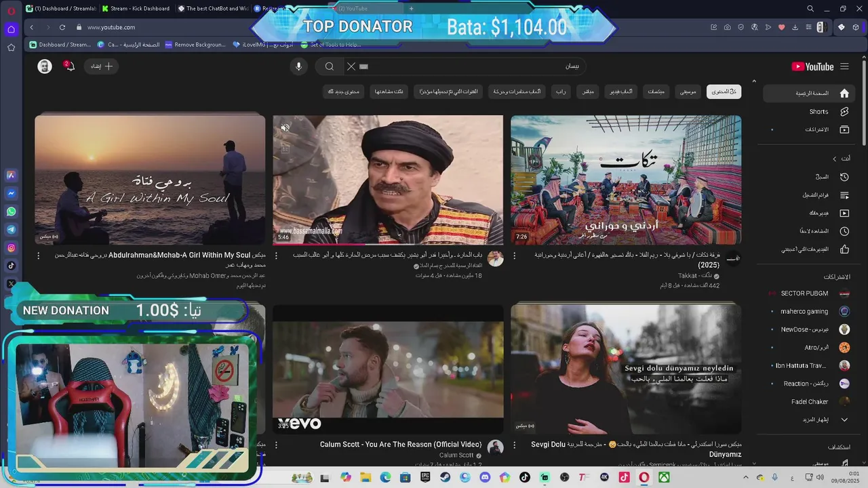Screen dimensions: 868x488
Task: Expand 'Show more' subscriptions chevron
Action: (844, 420)
